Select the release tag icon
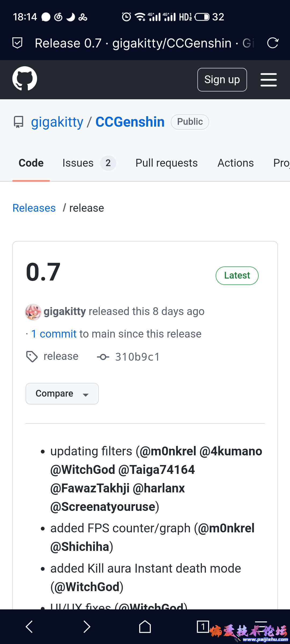Image resolution: width=290 pixels, height=644 pixels. [x=32, y=356]
